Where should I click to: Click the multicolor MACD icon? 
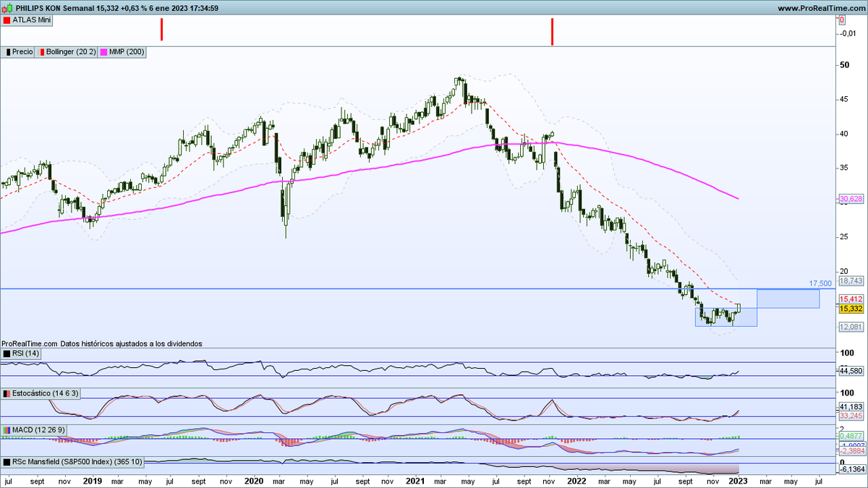click(7, 431)
